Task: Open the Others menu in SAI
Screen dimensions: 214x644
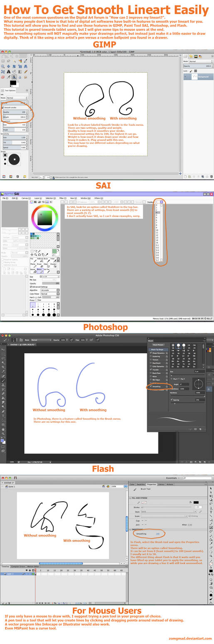Action: pyautogui.click(x=98, y=198)
